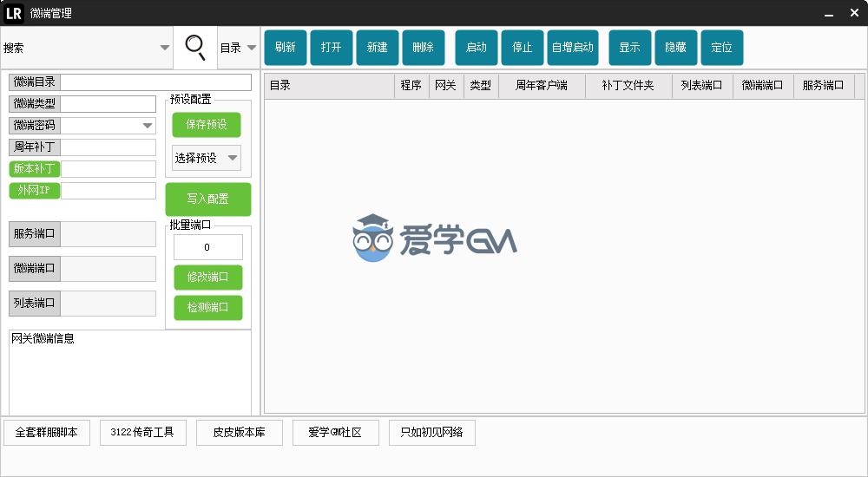Click the 列表端口 label button

(x=35, y=304)
